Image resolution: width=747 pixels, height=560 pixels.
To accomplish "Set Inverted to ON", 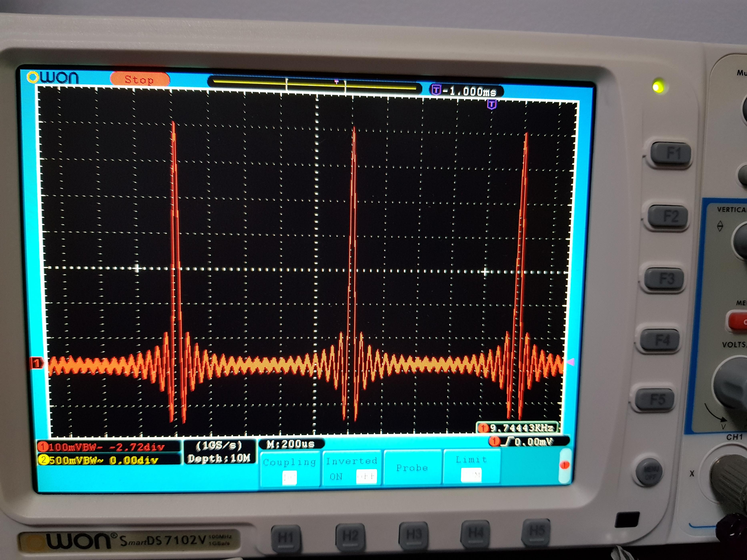I will pos(336,476).
